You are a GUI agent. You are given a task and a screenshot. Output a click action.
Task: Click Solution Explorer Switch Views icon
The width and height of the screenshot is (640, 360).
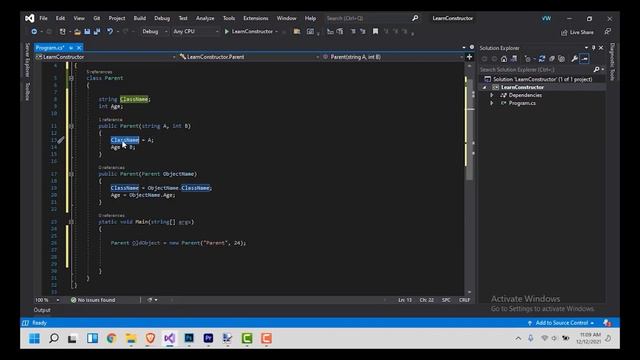tap(514, 59)
